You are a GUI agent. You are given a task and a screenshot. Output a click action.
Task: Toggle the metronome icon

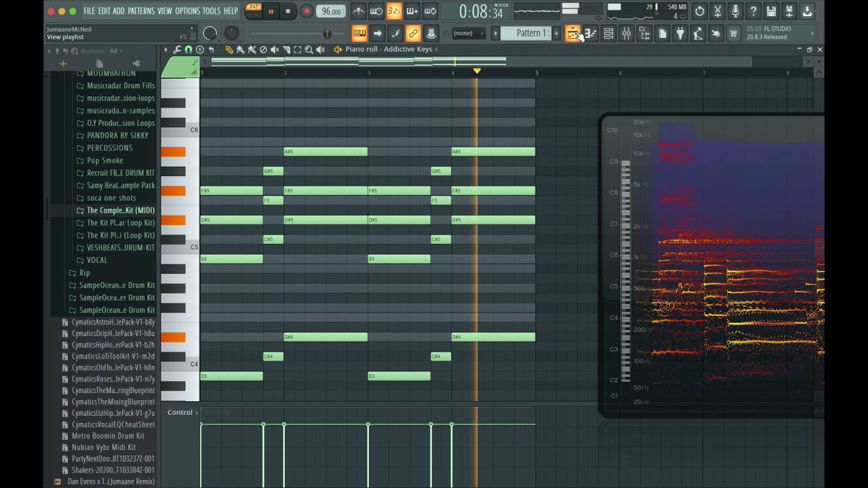(359, 12)
